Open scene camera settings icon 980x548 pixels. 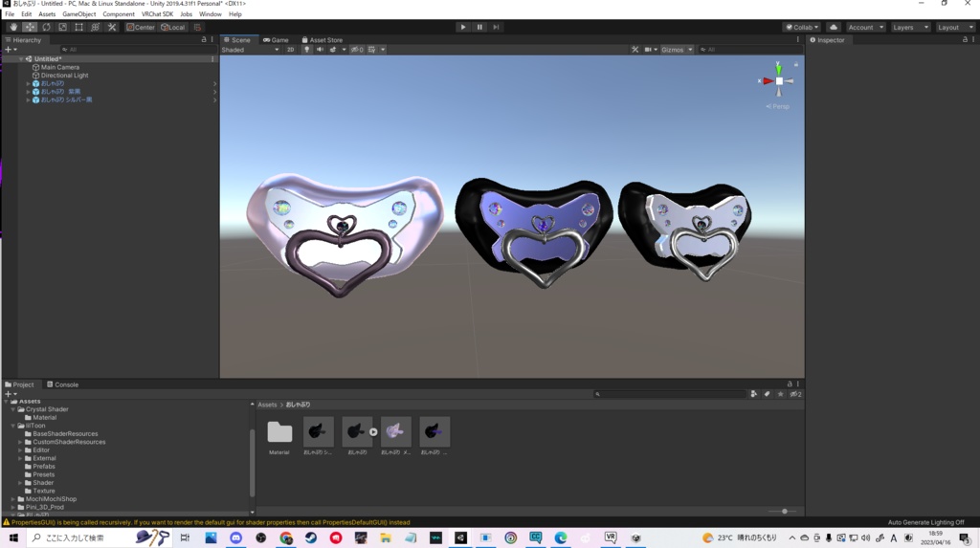click(648, 50)
